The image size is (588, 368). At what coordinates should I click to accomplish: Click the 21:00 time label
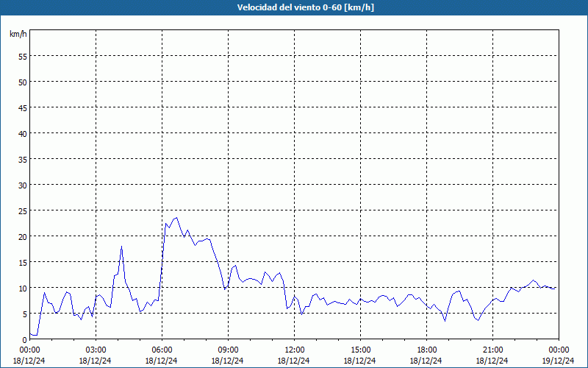pos(492,350)
